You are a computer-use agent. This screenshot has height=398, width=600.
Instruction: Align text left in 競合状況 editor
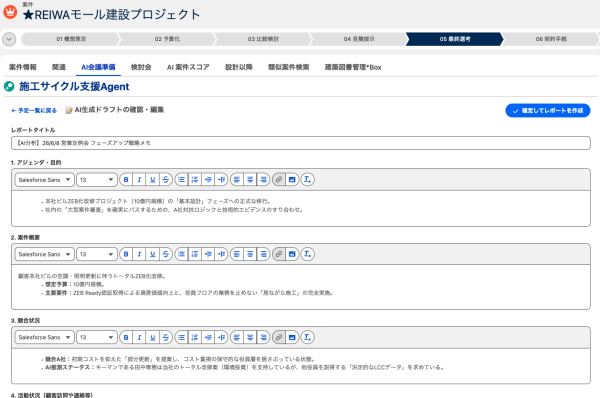pyautogui.click(x=237, y=338)
